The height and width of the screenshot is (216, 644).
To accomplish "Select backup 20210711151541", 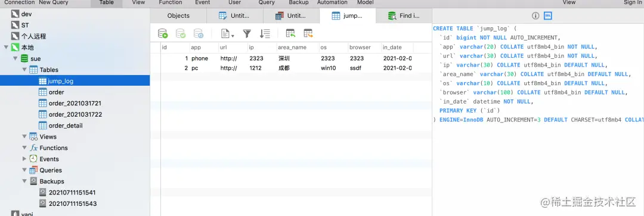I will click(x=72, y=192).
